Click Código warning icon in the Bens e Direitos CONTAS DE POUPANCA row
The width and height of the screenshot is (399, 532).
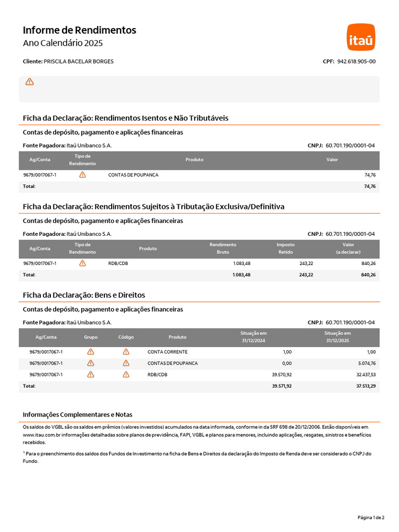click(126, 363)
